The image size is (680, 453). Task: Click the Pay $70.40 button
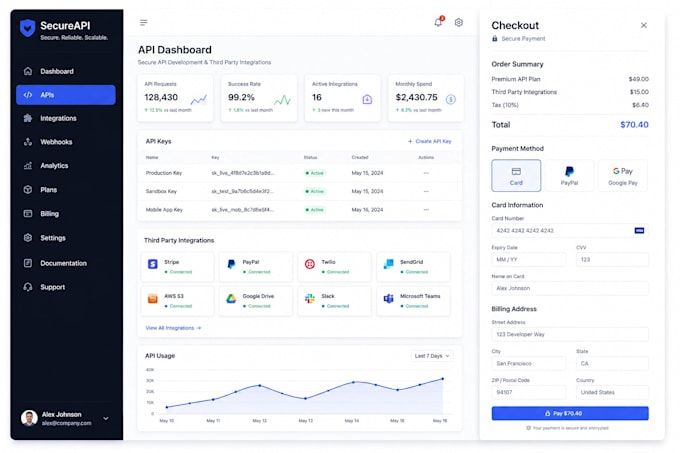(570, 414)
